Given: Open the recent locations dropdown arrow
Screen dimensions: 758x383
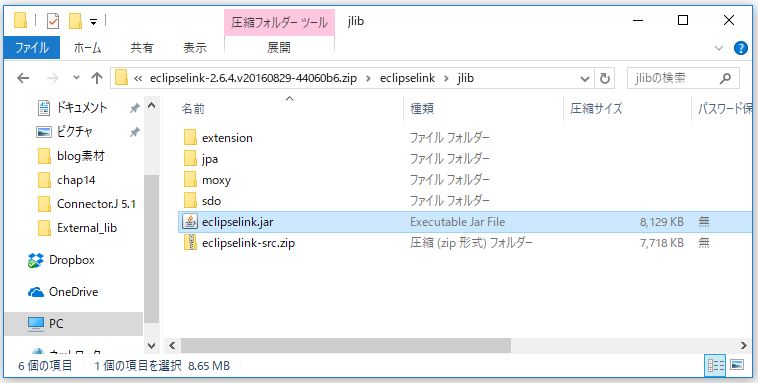Looking at the screenshot, I should (76, 78).
